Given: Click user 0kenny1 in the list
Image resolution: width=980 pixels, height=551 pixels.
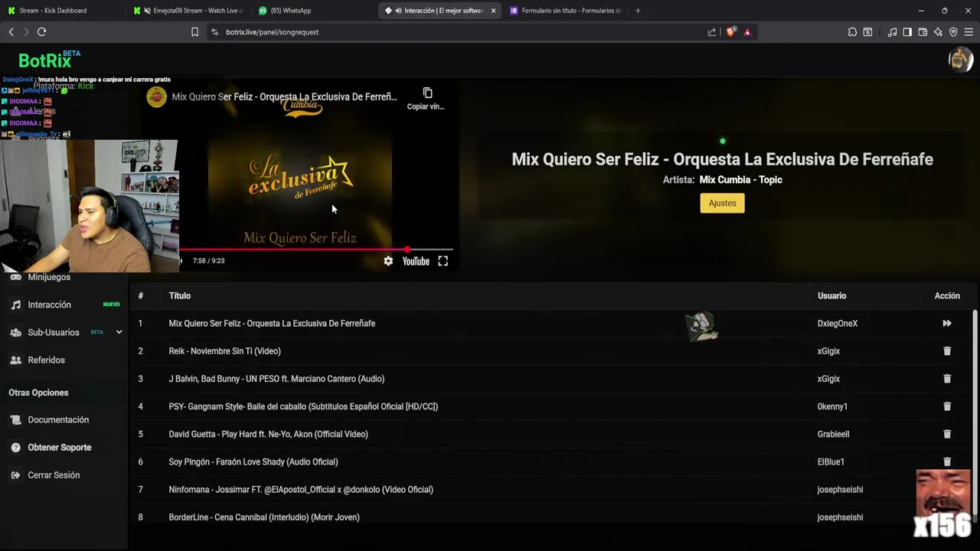Looking at the screenshot, I should tap(832, 406).
